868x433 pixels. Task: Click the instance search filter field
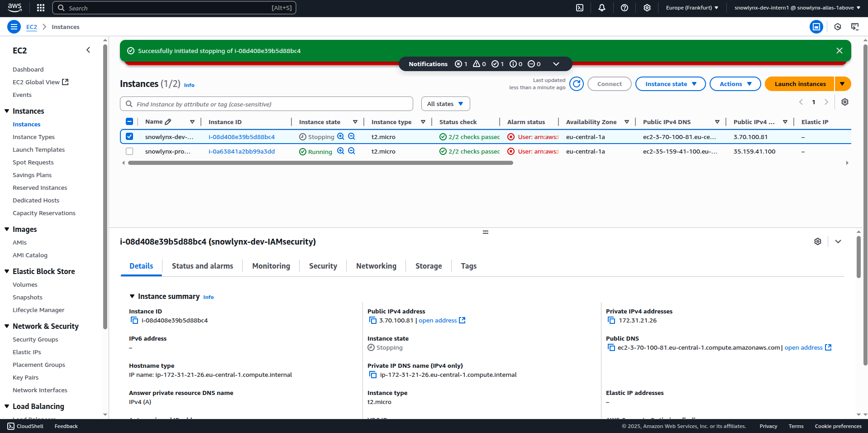coord(267,104)
